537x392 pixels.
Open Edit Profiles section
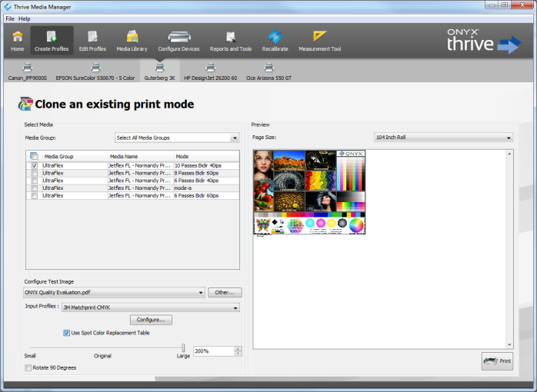click(x=92, y=41)
